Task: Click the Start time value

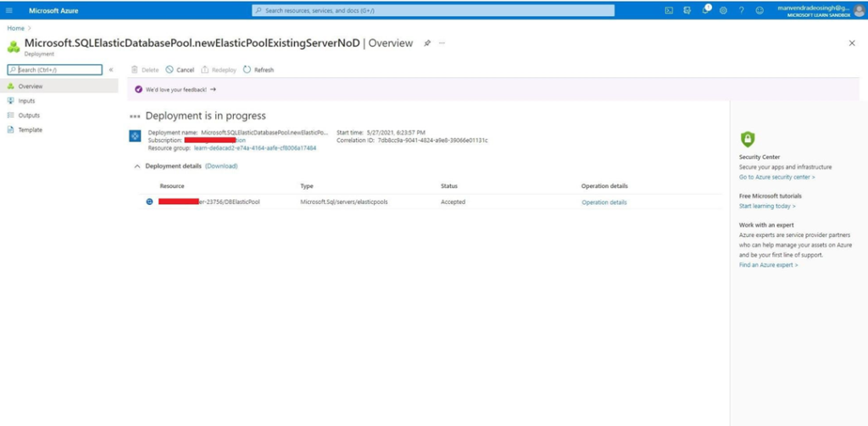Action: [x=395, y=133]
